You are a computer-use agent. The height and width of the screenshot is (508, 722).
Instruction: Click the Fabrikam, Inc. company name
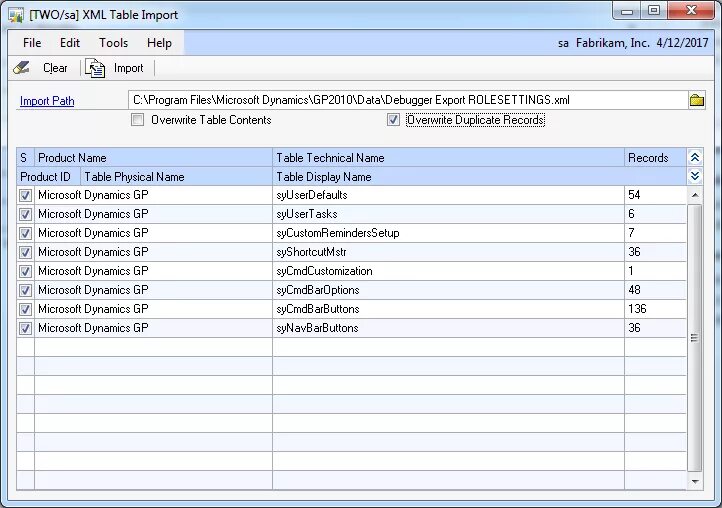612,43
